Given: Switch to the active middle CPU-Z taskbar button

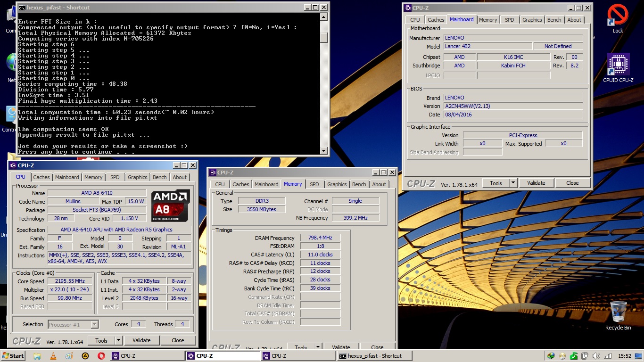Looking at the screenshot, I should [223, 356].
